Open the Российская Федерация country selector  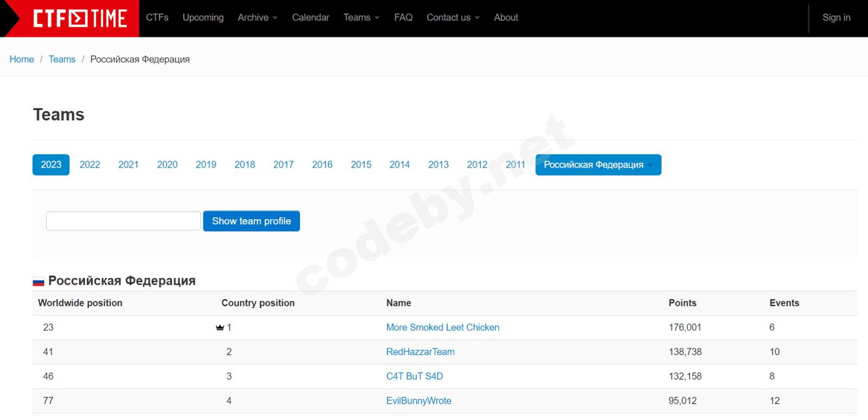pos(598,165)
